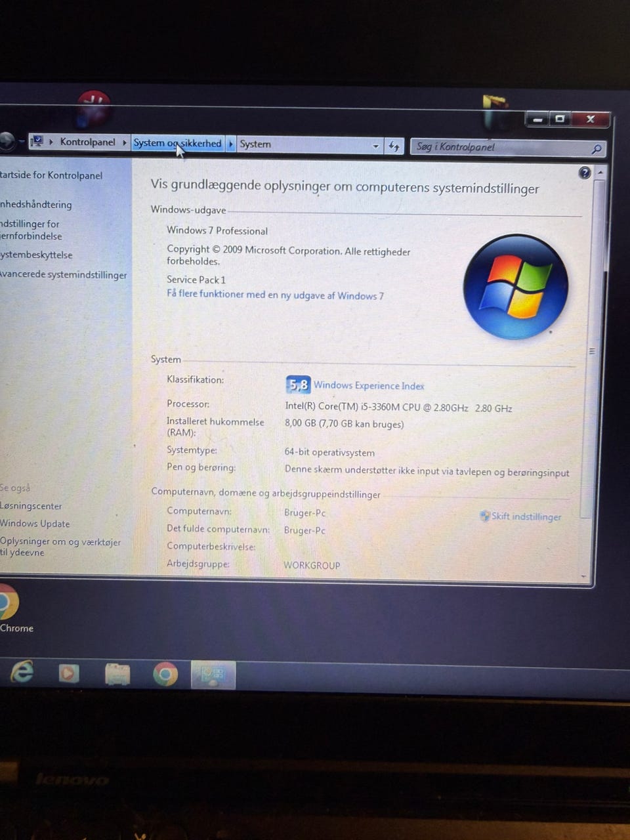This screenshot has height=840, width=630.
Task: Open Løsningscenter link
Action: point(31,506)
